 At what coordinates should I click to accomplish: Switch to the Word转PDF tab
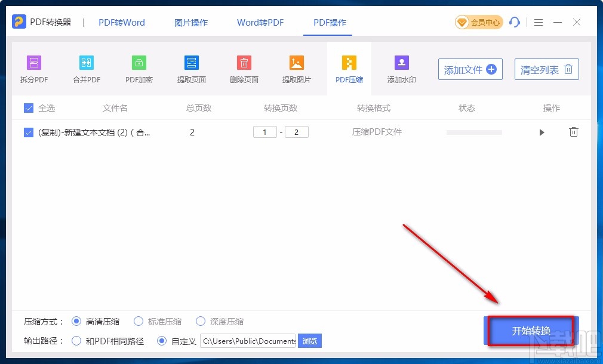pos(260,23)
